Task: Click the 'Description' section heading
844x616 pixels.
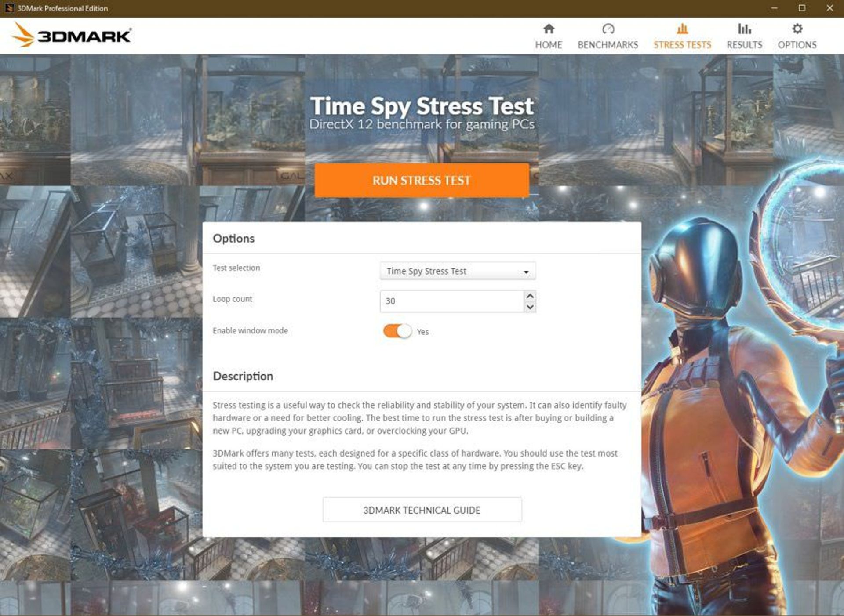Action: [x=243, y=376]
